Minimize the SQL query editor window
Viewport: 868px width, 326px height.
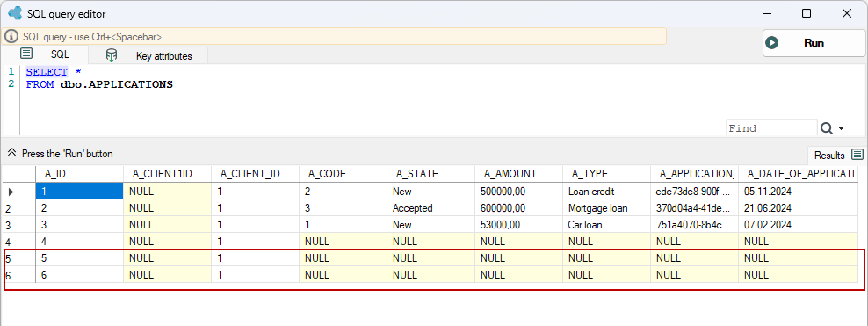(766, 14)
